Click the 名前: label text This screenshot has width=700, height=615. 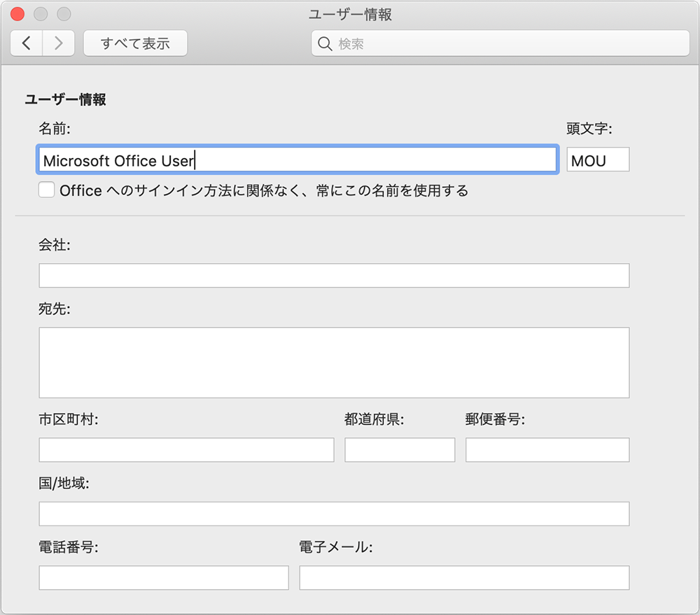tap(55, 129)
